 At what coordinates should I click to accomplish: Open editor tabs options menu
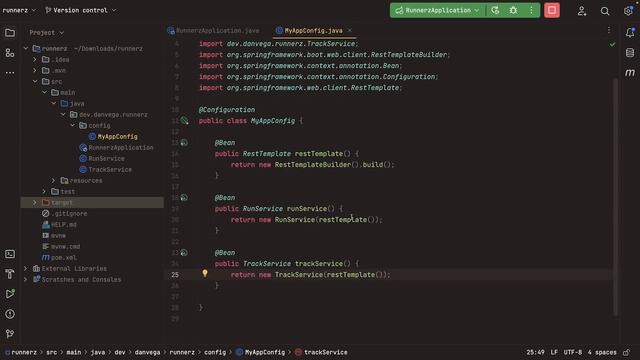pos(609,31)
